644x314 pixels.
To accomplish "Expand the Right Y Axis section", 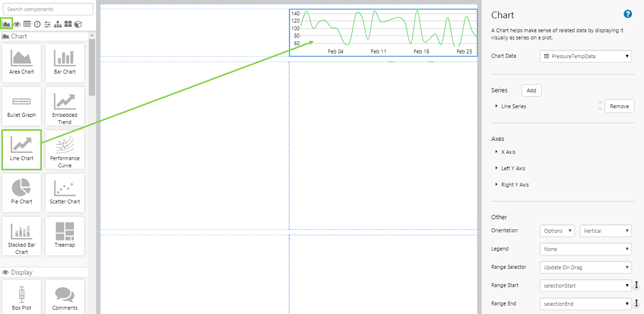I will point(514,185).
